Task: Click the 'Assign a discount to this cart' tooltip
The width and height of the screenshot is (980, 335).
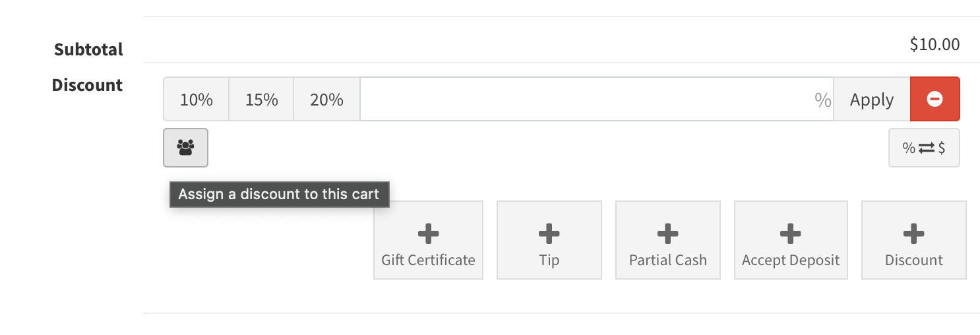Action: point(279,195)
